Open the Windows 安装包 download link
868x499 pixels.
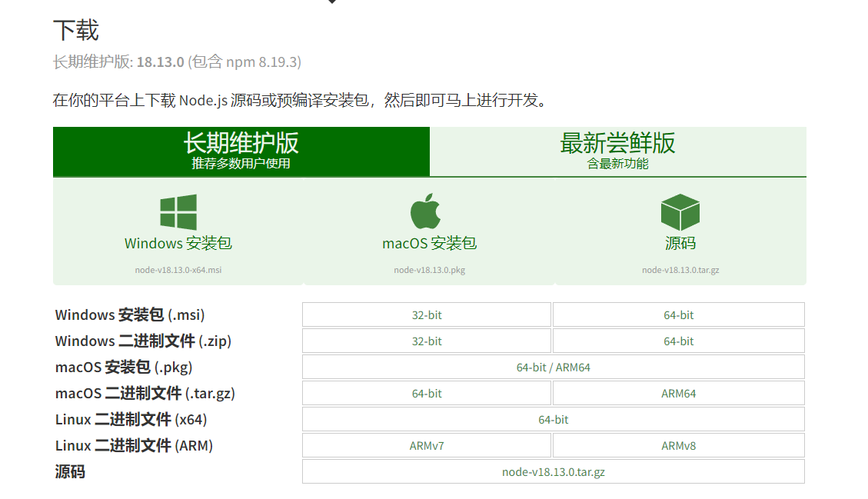coord(178,244)
